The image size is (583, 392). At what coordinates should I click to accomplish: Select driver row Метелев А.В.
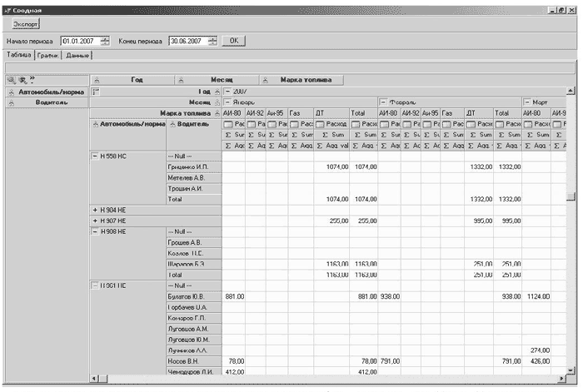point(194,178)
